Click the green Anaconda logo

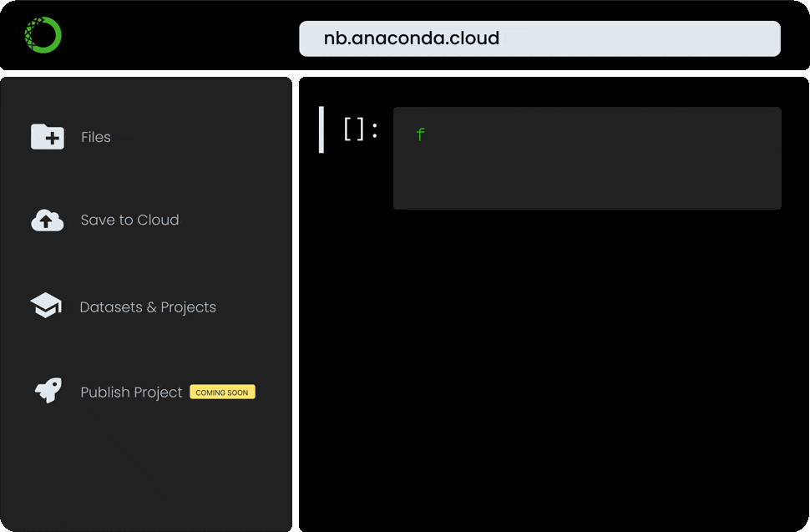(43, 35)
